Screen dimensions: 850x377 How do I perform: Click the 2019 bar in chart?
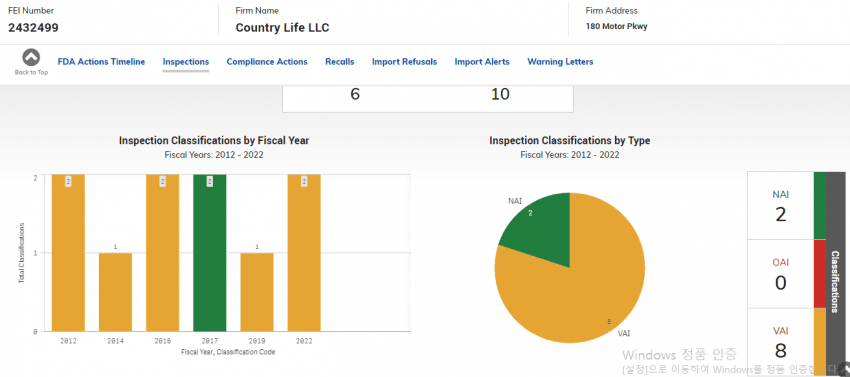tap(257, 292)
